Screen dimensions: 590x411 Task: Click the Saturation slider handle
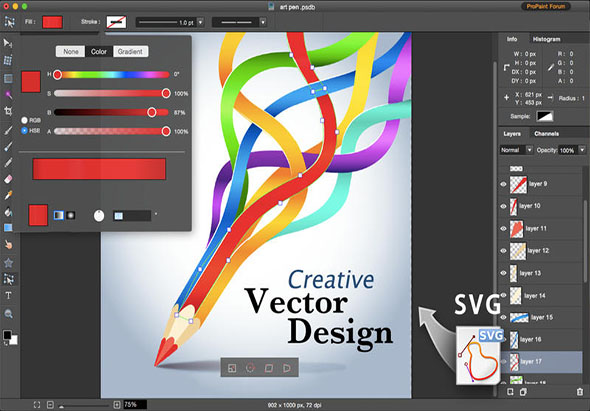coord(166,93)
